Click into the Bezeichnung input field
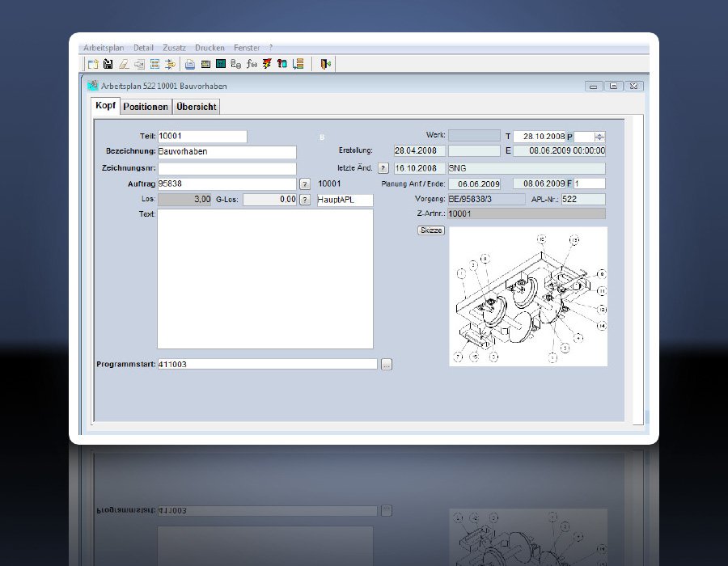728x566 pixels. point(226,152)
